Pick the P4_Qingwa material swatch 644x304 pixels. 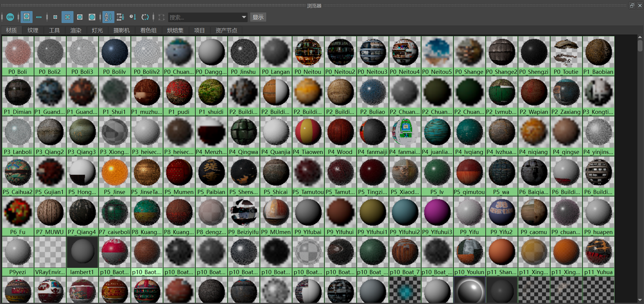pyautogui.click(x=244, y=136)
